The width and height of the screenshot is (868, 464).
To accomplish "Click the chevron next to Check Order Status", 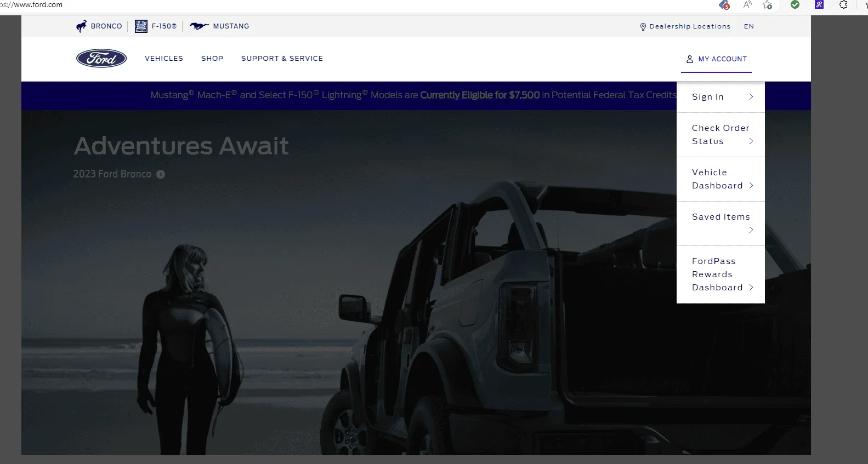I will click(751, 141).
